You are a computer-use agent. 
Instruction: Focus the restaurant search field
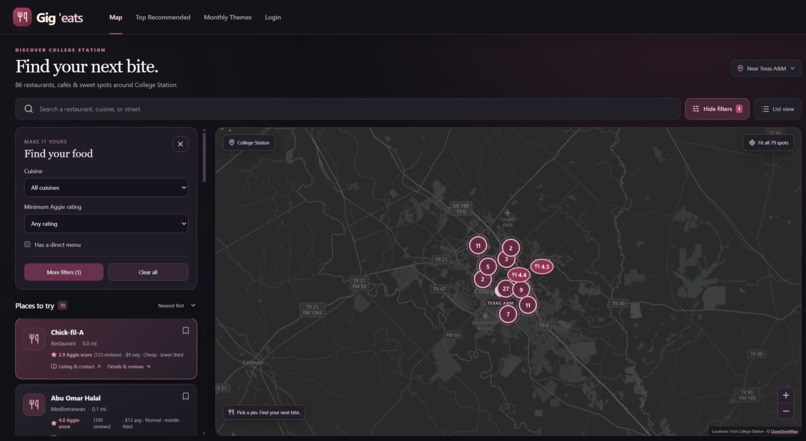coord(348,109)
